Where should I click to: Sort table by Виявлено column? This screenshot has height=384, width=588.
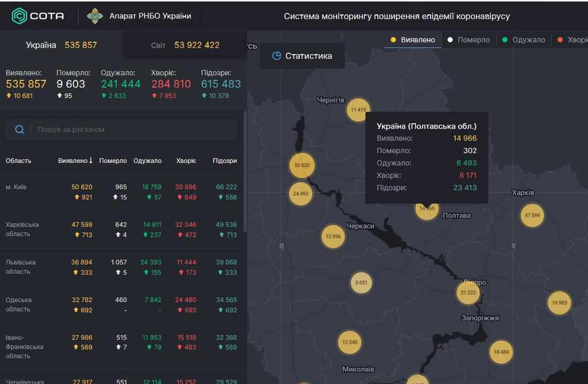(75, 161)
